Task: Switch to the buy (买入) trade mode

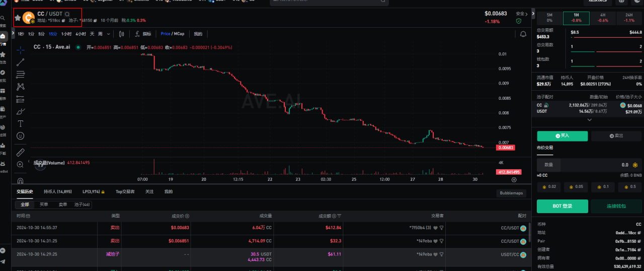Action: click(x=562, y=136)
